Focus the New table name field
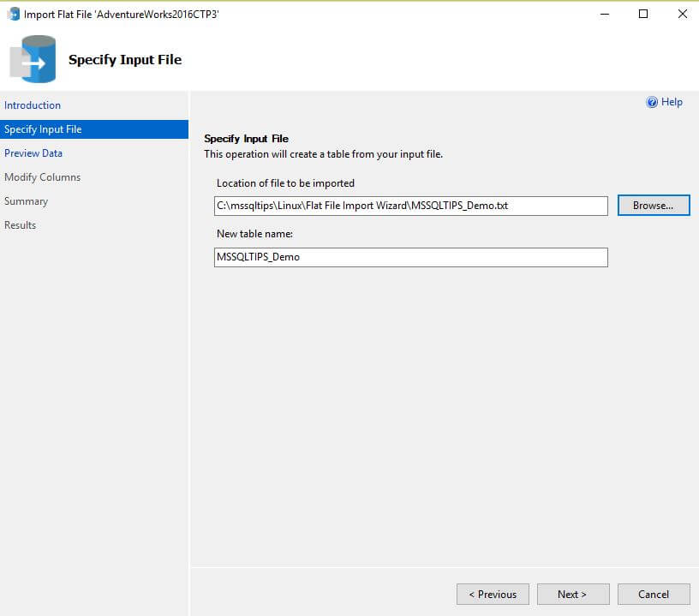 click(410, 257)
